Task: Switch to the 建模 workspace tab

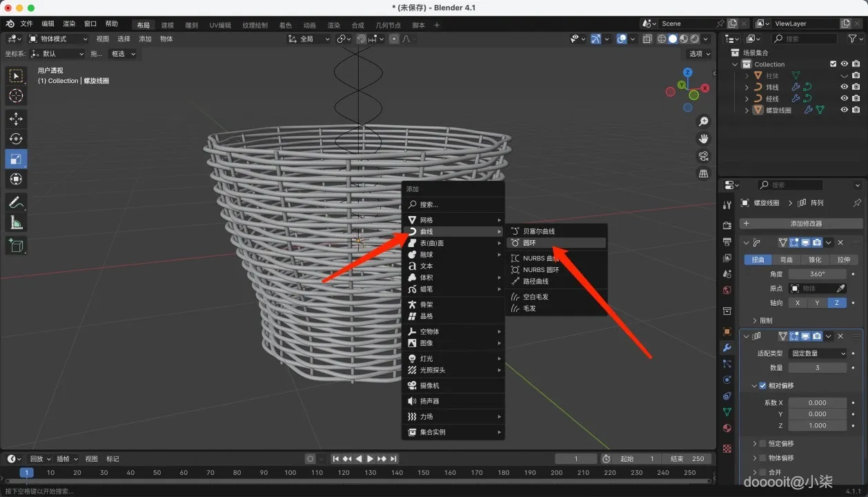Action: pos(168,25)
